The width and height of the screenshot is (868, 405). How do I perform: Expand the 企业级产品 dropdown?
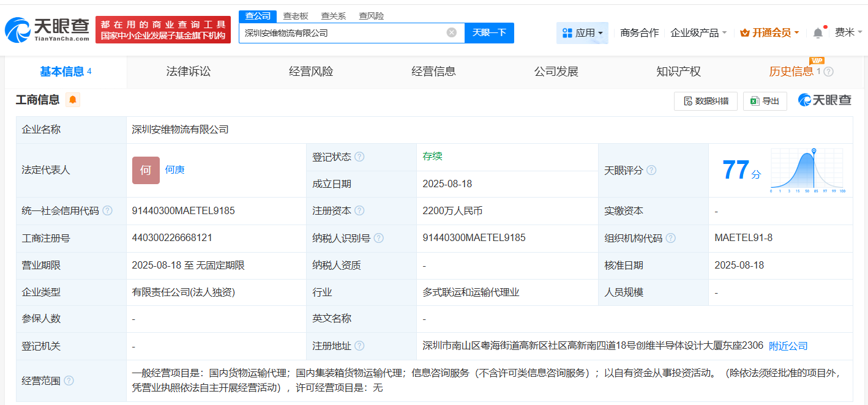click(x=700, y=32)
